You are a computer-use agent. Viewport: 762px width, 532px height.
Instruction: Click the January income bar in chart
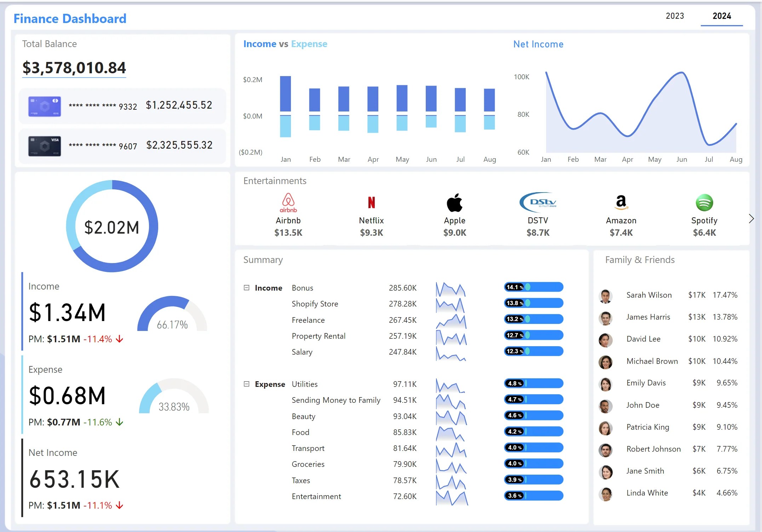tap(285, 94)
